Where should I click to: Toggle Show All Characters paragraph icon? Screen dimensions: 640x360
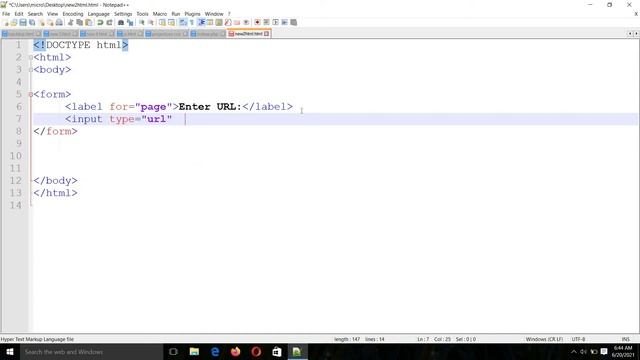coord(192,22)
